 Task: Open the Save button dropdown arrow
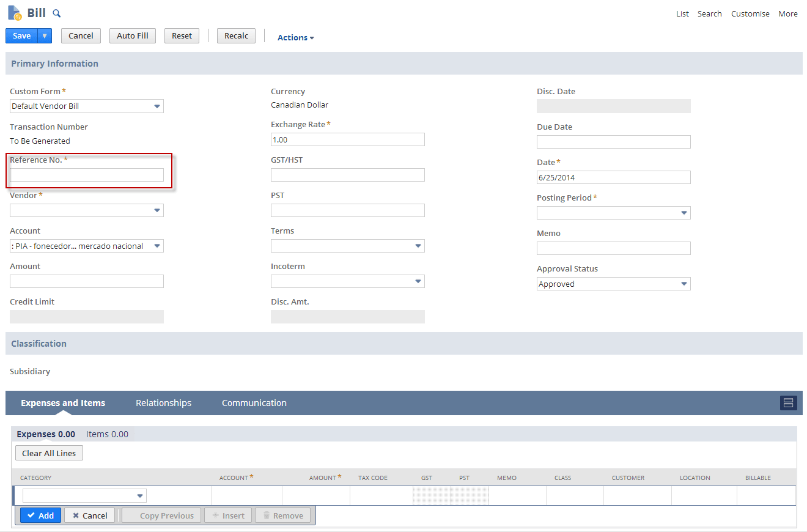point(45,36)
